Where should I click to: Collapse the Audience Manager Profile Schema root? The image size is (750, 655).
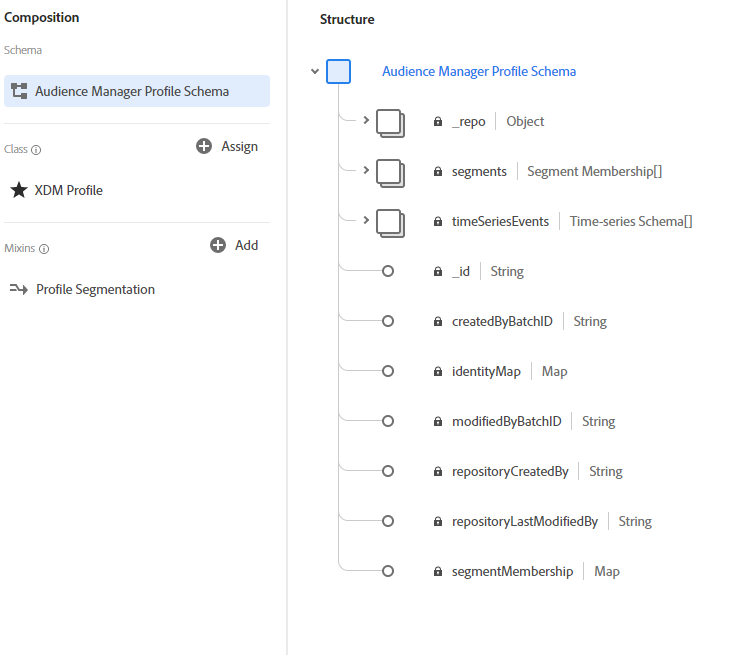pos(315,72)
